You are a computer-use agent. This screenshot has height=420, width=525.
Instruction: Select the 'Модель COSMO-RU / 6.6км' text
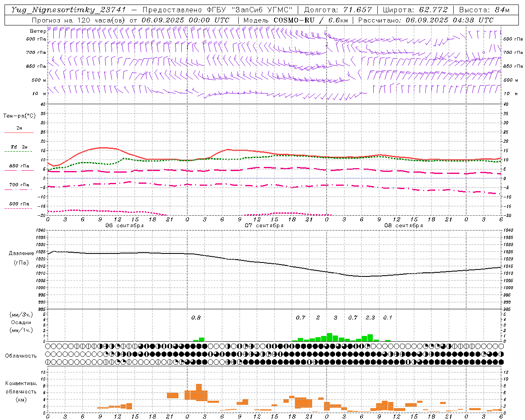(x=295, y=20)
